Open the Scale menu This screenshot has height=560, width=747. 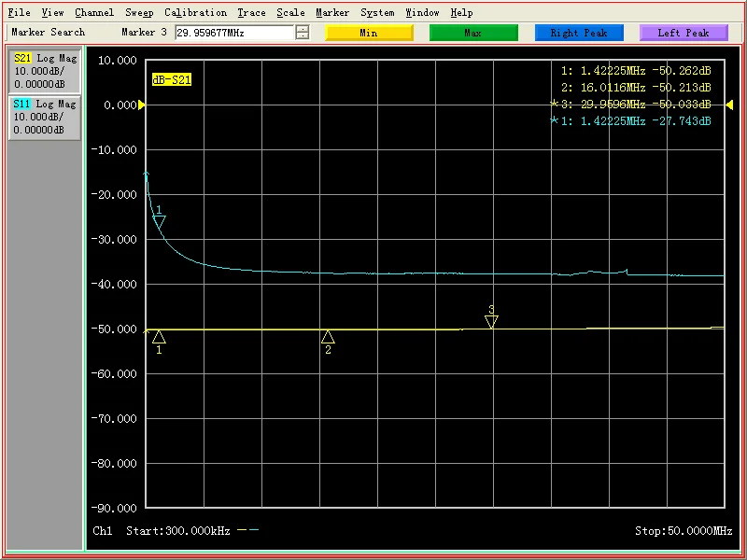click(x=289, y=12)
